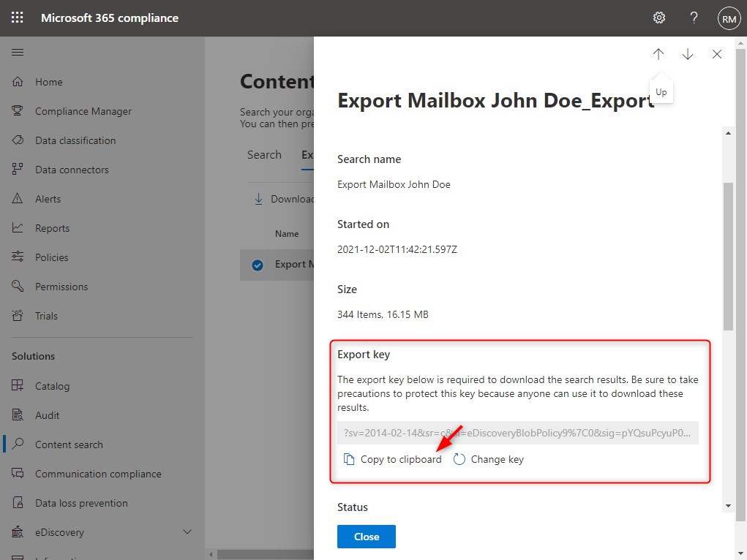747x560 pixels.
Task: Click the Audit document icon
Action: (x=18, y=415)
